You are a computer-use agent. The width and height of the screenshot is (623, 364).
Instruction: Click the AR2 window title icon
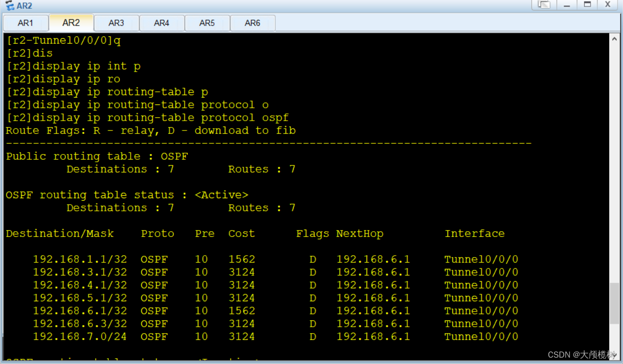[9, 6]
